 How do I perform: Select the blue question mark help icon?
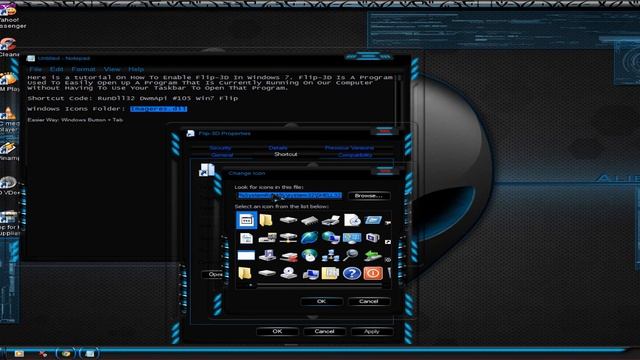click(x=352, y=273)
